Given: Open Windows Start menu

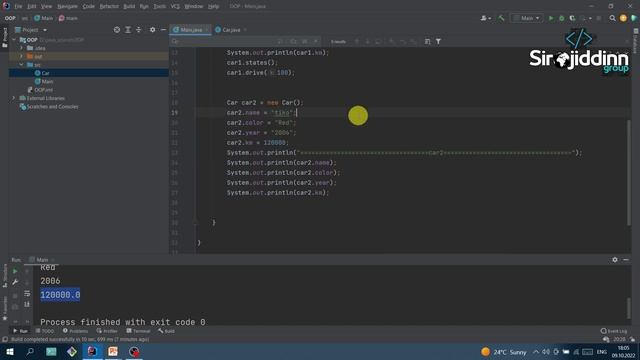Looking at the screenshot, I should [10, 351].
